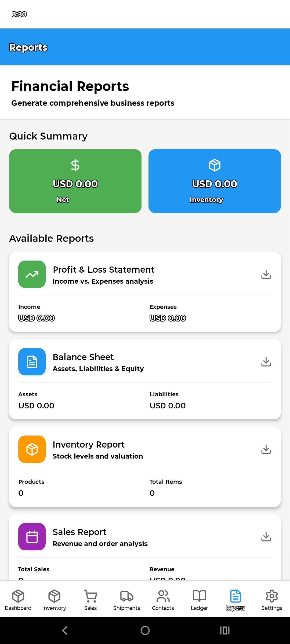This screenshot has height=644, width=290.
Task: Open the green Profit & Loss icon
Action: pos(32,274)
